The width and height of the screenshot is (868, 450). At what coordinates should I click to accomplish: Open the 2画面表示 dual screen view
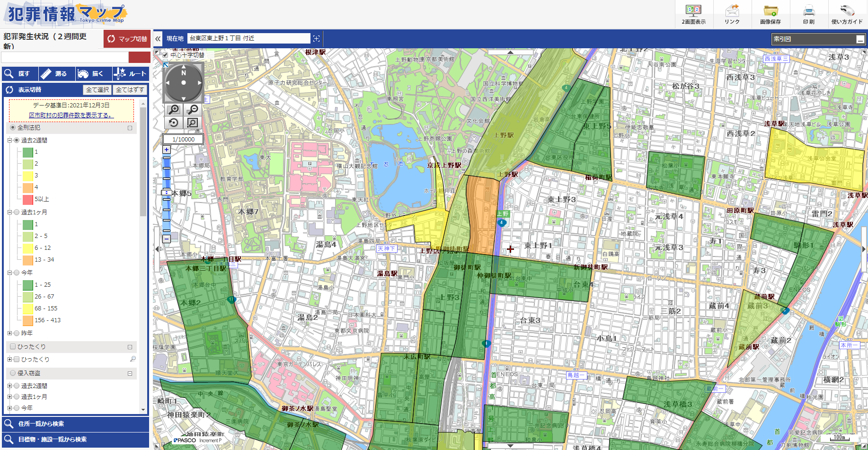(x=693, y=14)
